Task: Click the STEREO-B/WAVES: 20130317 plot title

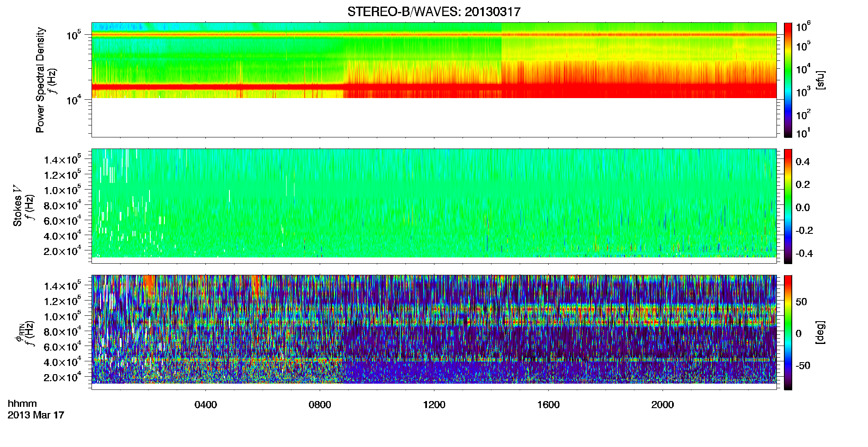Action: (x=434, y=12)
